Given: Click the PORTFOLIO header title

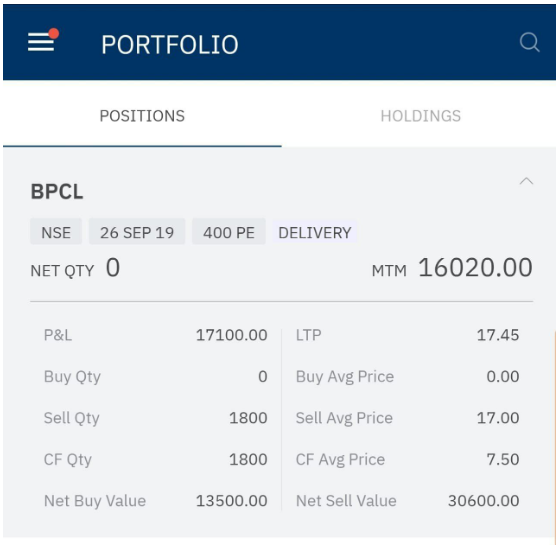Looking at the screenshot, I should click(170, 45).
